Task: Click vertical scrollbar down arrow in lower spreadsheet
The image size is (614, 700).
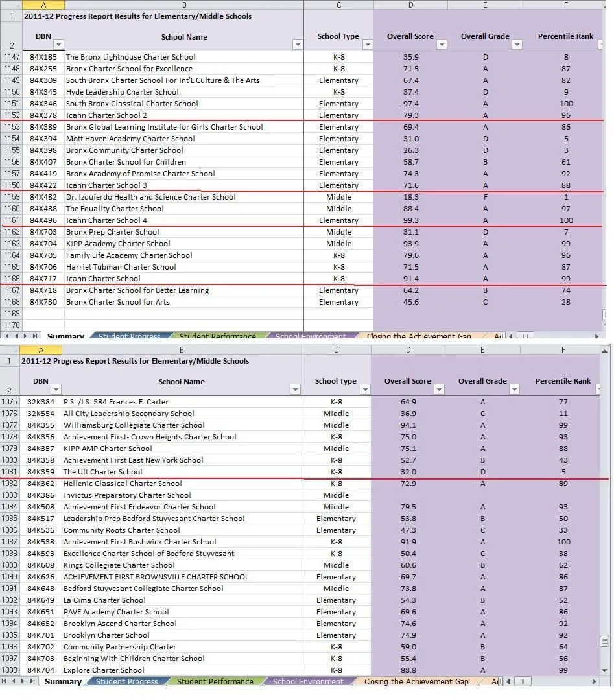Action: [x=605, y=670]
